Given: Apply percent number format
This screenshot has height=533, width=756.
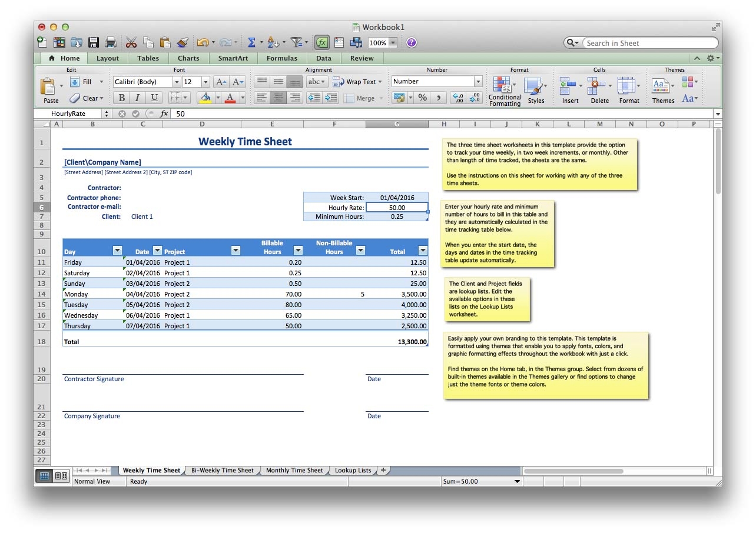Looking at the screenshot, I should pyautogui.click(x=422, y=98).
